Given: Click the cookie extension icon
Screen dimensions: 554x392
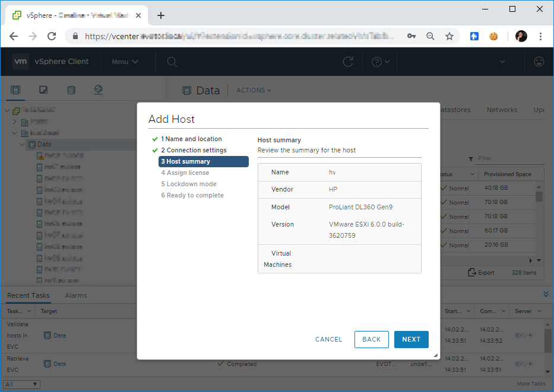Looking at the screenshot, I should coord(493,36).
